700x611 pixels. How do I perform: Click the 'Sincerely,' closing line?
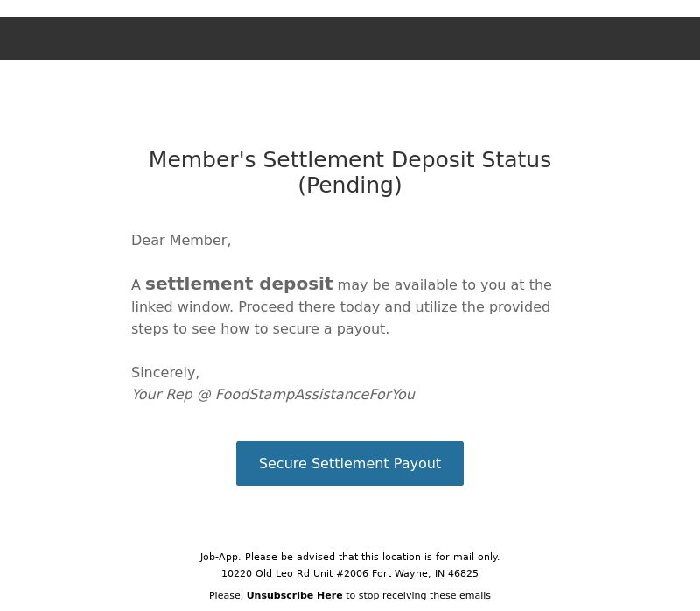(x=165, y=373)
